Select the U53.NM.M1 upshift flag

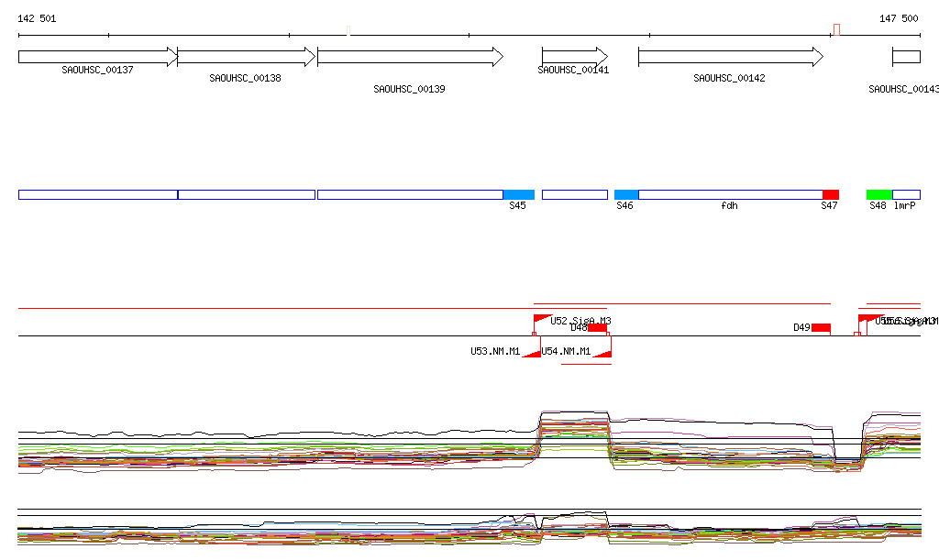(532, 353)
